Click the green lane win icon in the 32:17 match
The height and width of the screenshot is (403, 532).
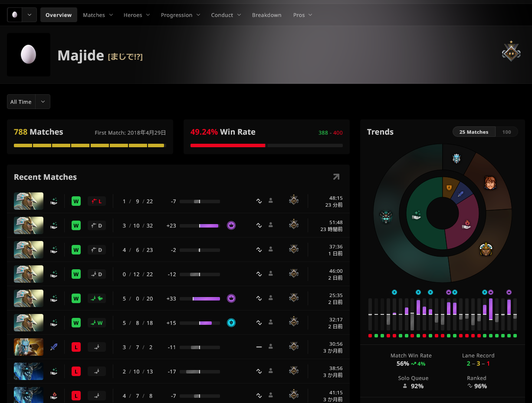tap(97, 323)
